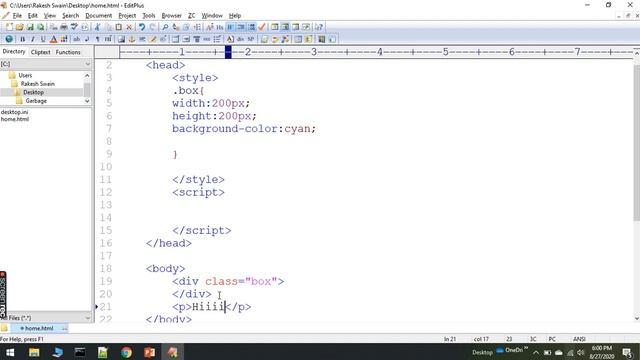Image resolution: width=640 pixels, height=360 pixels.
Task: Click line number 19 in gutter
Action: pos(106,281)
